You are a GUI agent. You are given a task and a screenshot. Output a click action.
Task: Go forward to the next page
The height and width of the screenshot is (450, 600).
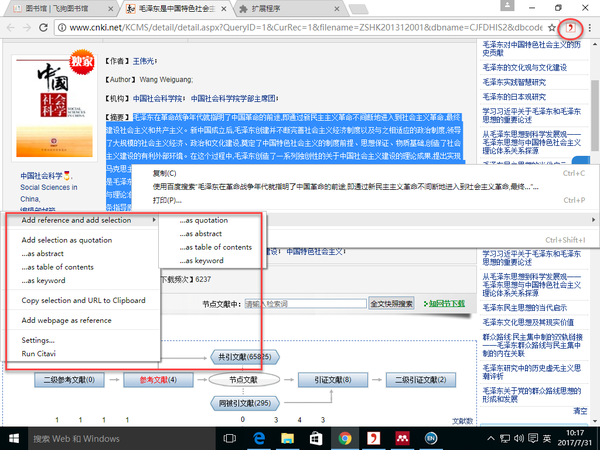click(x=26, y=28)
